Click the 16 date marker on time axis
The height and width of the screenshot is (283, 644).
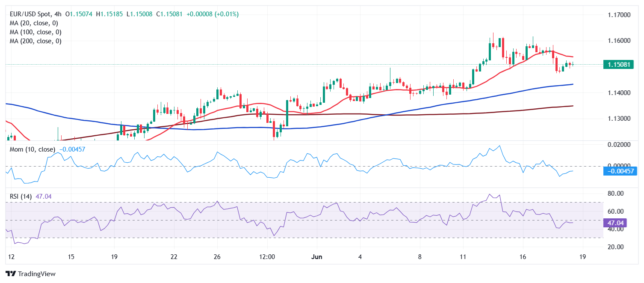pyautogui.click(x=523, y=257)
